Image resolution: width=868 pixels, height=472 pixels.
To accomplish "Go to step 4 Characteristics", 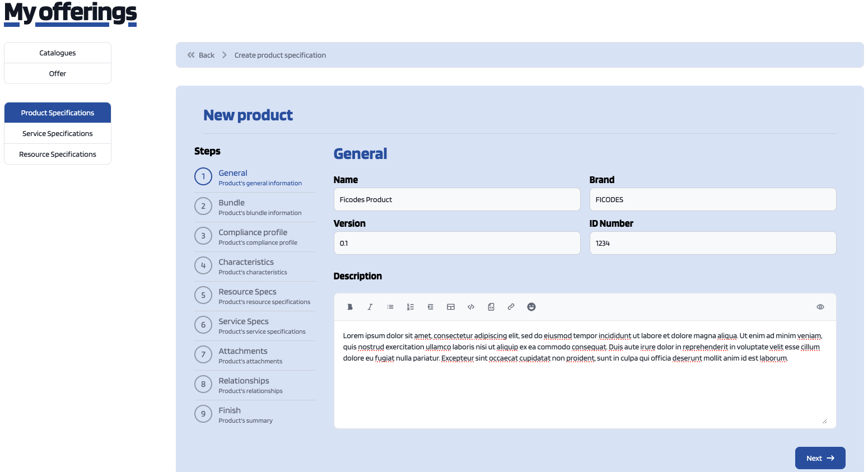I will coord(255,266).
